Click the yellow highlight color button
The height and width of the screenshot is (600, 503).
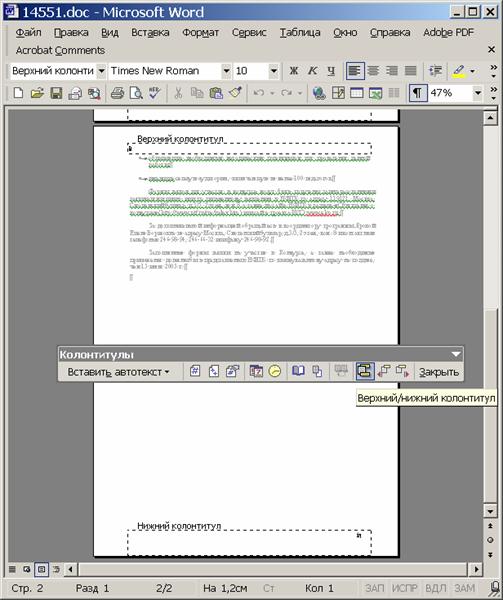tap(458, 71)
